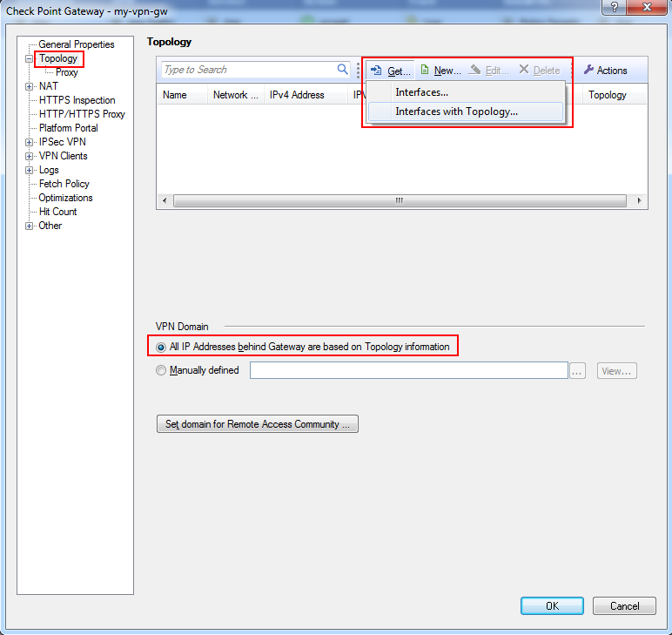Click the Cancel button
This screenshot has height=635, width=672.
(624, 606)
